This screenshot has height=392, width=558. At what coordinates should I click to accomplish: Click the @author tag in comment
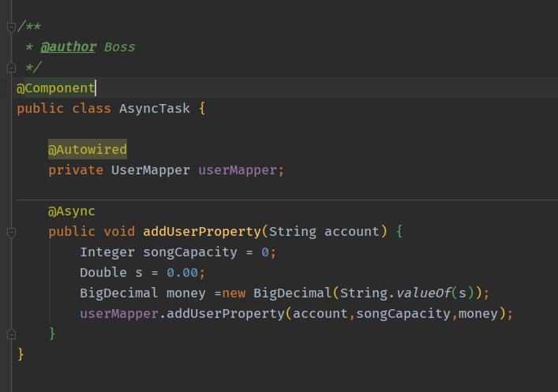[x=69, y=47]
